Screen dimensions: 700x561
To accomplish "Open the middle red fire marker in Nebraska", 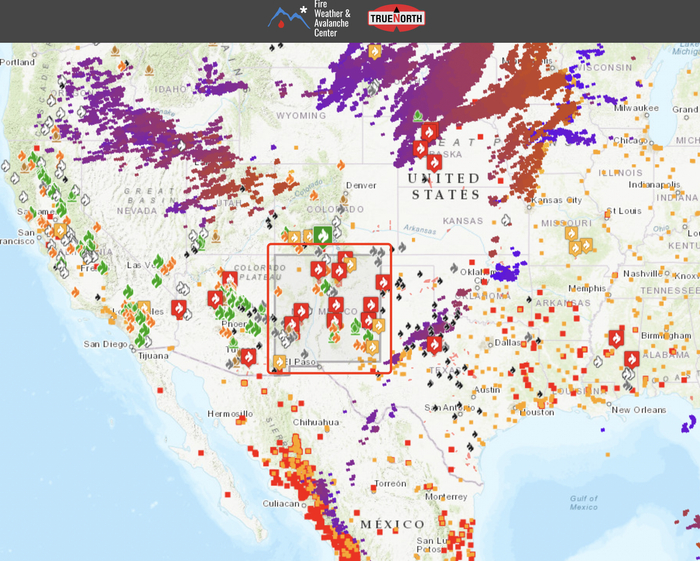I will click(x=420, y=149).
